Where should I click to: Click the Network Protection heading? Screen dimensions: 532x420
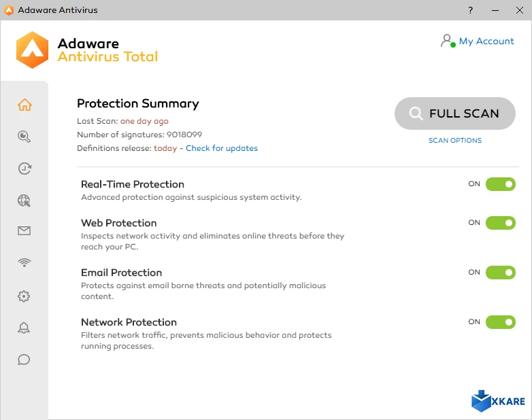click(x=129, y=322)
